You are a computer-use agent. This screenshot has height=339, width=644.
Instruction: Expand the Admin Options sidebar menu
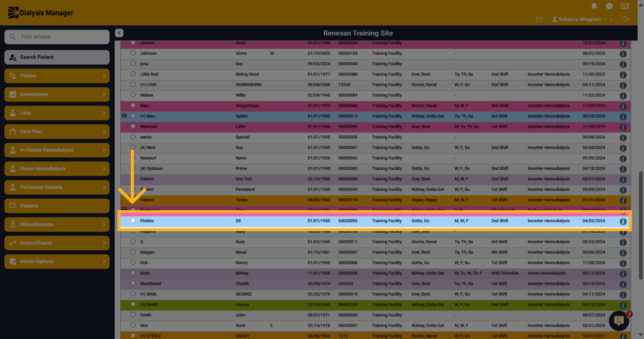(x=57, y=261)
